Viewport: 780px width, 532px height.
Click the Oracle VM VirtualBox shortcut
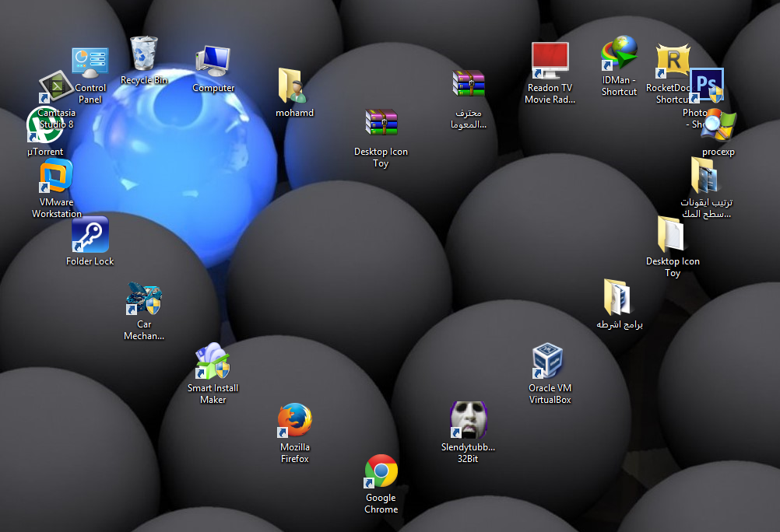[x=547, y=361]
